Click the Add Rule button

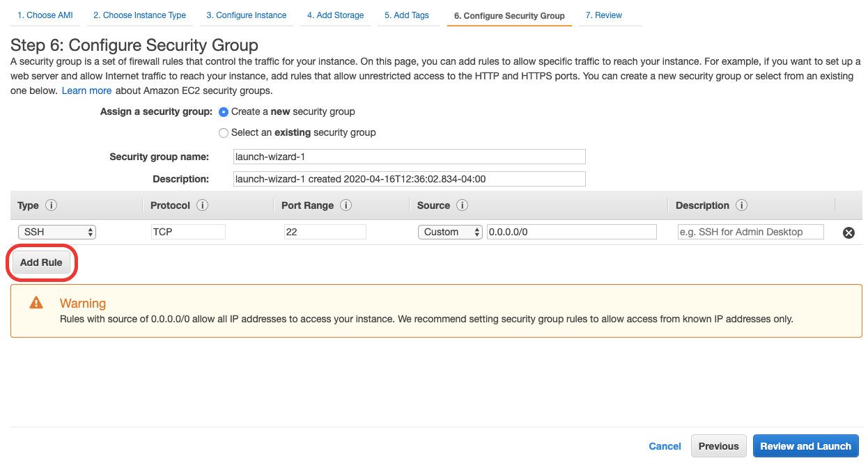41,262
